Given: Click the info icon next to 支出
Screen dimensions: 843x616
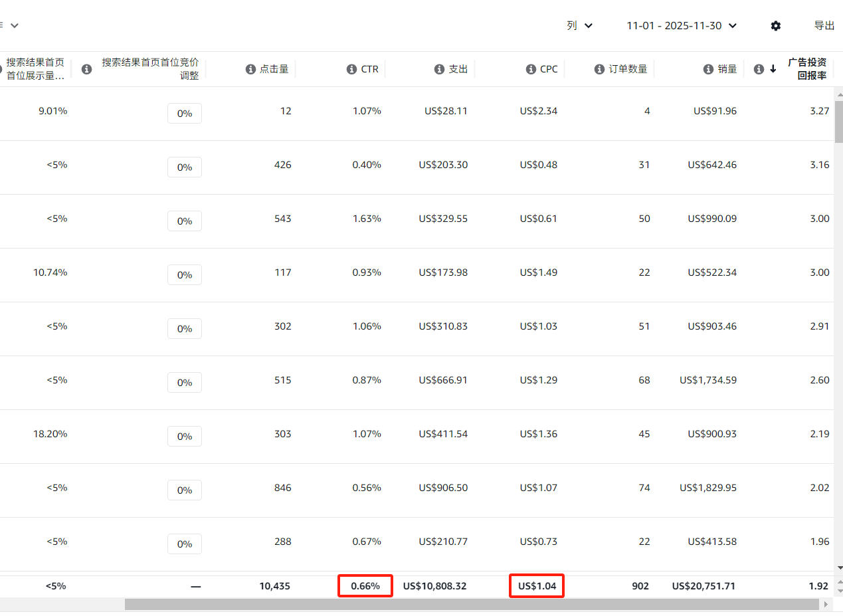Looking at the screenshot, I should coord(439,69).
